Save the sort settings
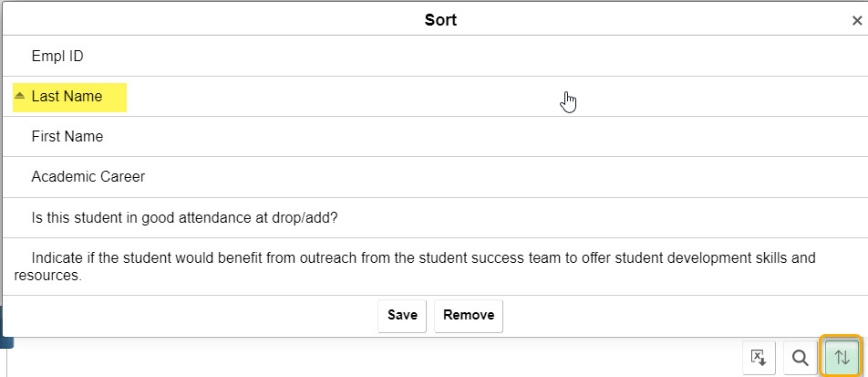 (402, 315)
